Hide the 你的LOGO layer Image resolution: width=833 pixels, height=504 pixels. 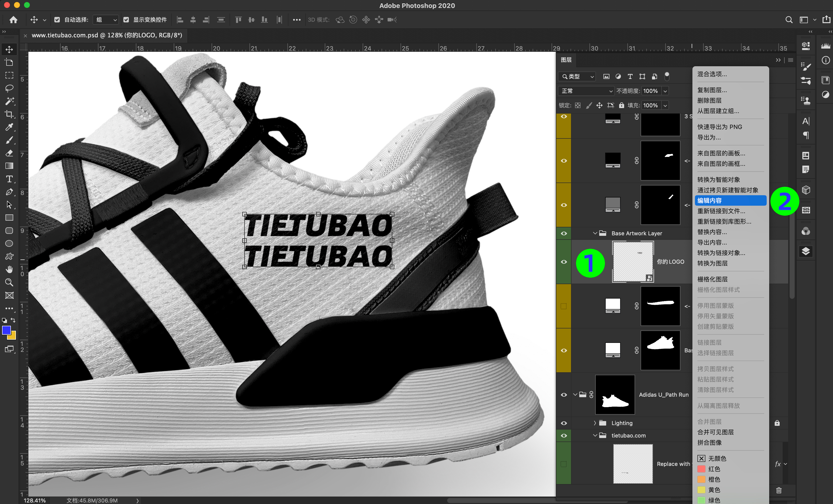pos(564,262)
